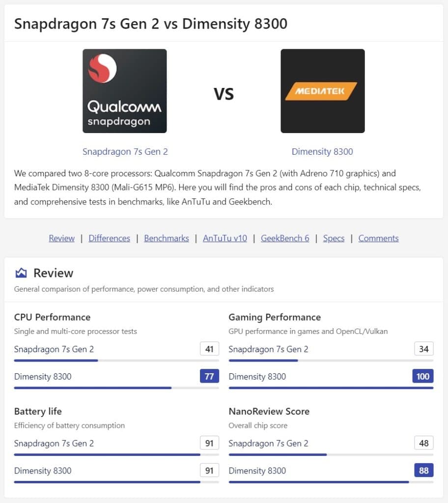Click the VS label between the chips
The width and height of the screenshot is (448, 503).
tap(224, 93)
